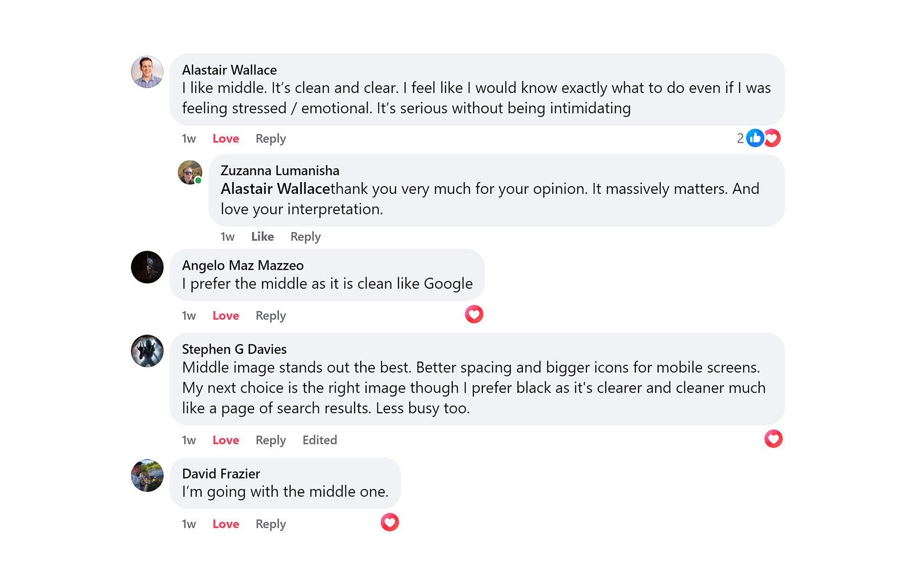Image resolution: width=915 pixels, height=588 pixels.
Task: Open Stephen G Davies' avatar
Action: coord(147,351)
